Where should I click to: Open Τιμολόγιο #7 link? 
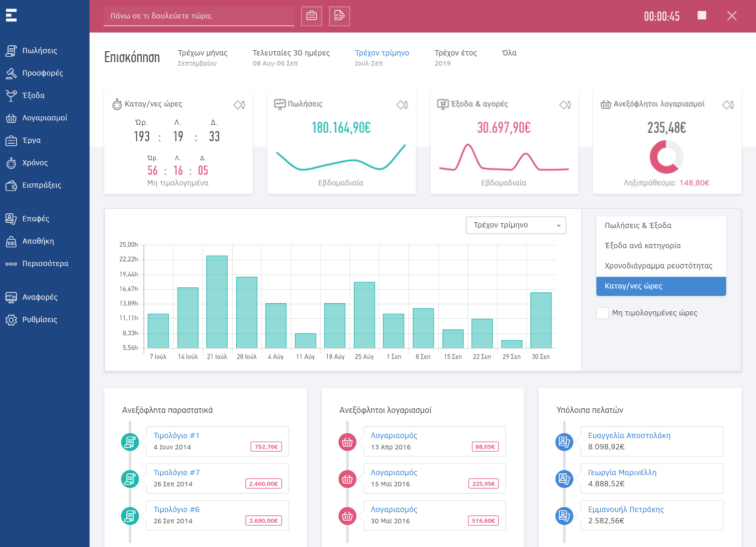176,472
